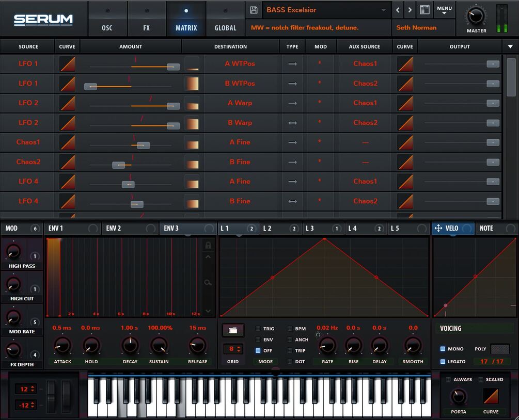Image resolution: width=519 pixels, height=420 pixels.
Task: Click the portamento CURVE icon
Action: [x=491, y=396]
